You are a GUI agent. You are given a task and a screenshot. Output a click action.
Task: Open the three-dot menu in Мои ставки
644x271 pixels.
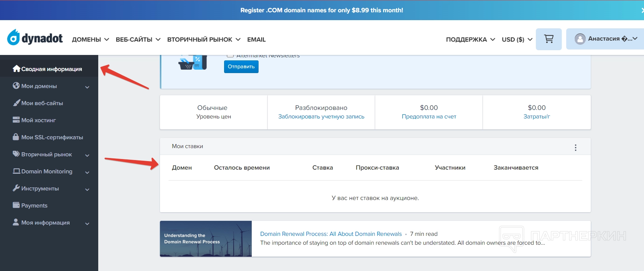point(575,147)
